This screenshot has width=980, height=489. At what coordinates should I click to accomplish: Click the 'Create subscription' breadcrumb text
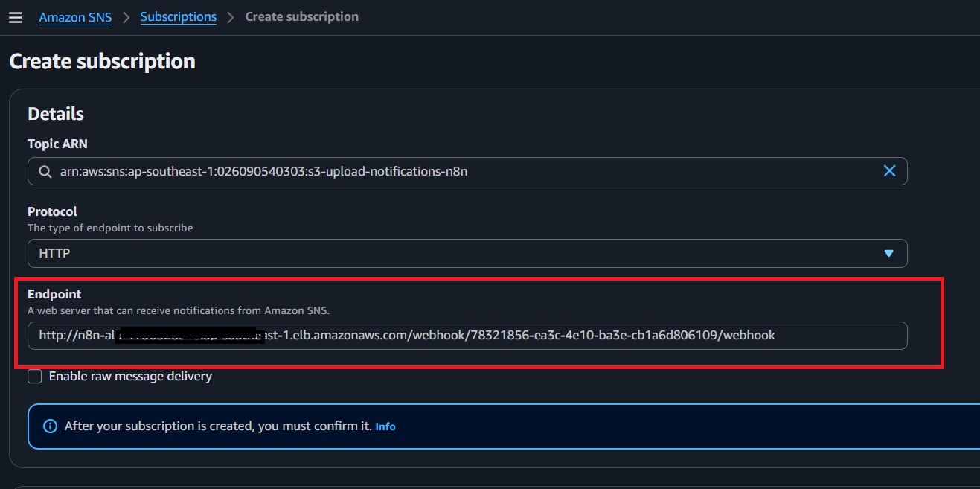(x=301, y=16)
